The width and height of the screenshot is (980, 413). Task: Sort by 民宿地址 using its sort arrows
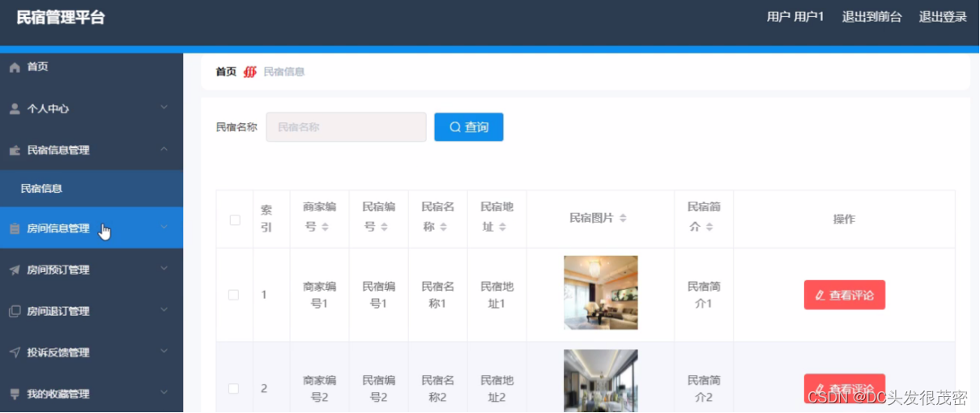(502, 228)
